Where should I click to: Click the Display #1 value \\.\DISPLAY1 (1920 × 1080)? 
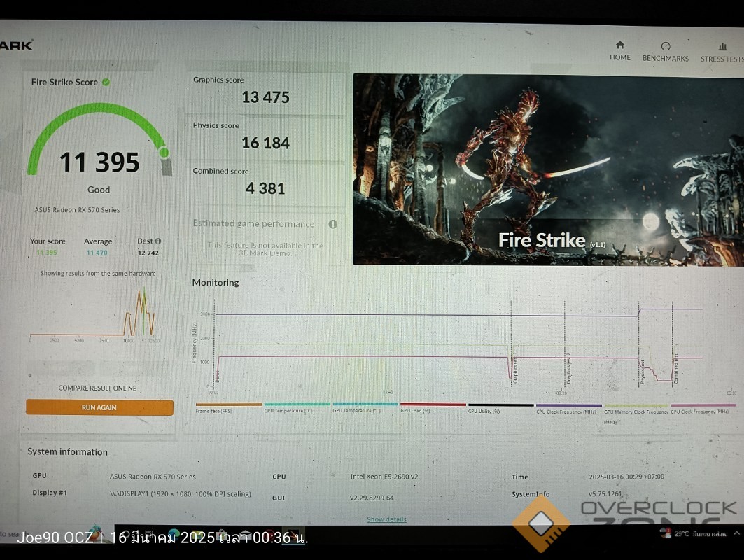pyautogui.click(x=181, y=494)
